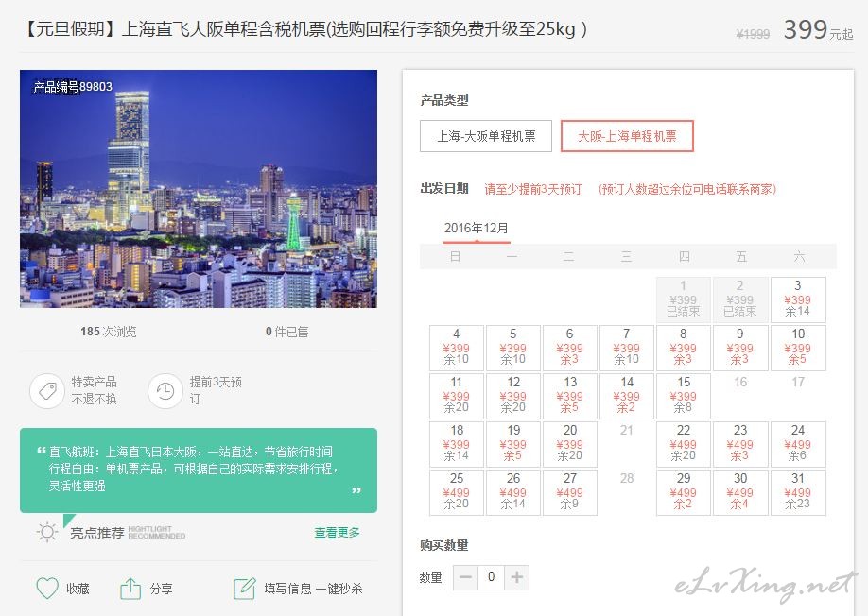Viewport: 868px width, 616px height.
Task: Select December 5 date cell
Action: pos(513,348)
